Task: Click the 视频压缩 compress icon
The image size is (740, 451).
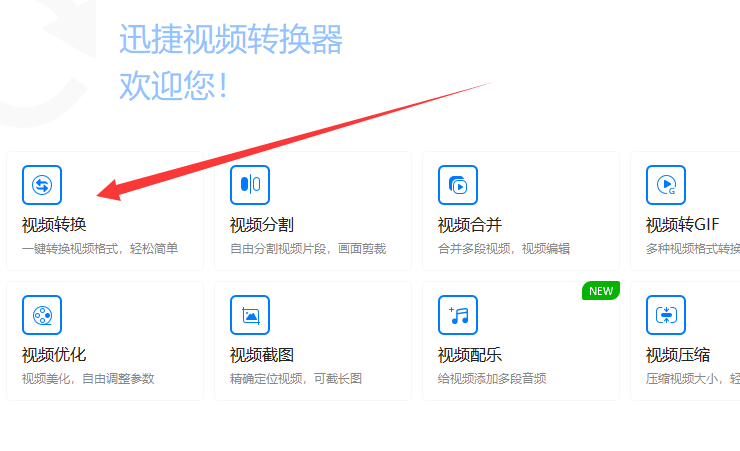Action: click(x=666, y=315)
